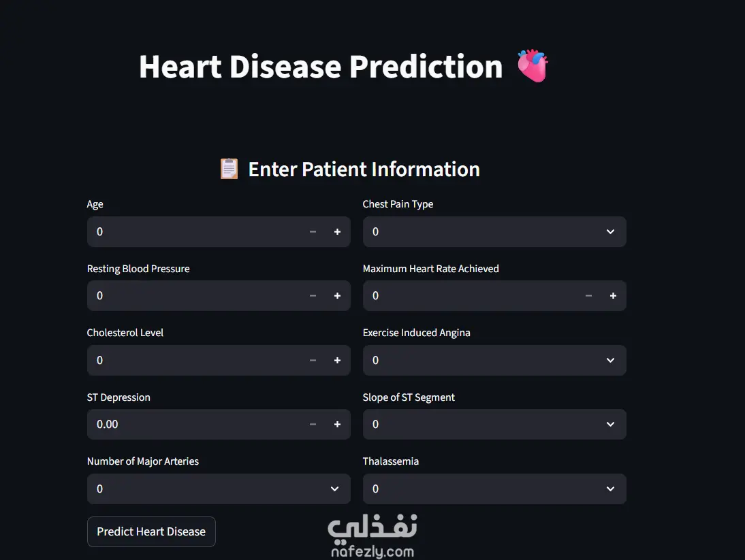Open the Slope of ST Segment dropdown
The image size is (745, 560).
tap(494, 425)
